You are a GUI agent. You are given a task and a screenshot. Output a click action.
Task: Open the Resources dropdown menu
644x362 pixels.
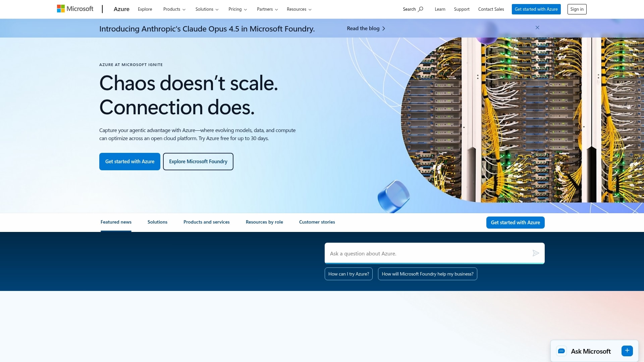299,9
